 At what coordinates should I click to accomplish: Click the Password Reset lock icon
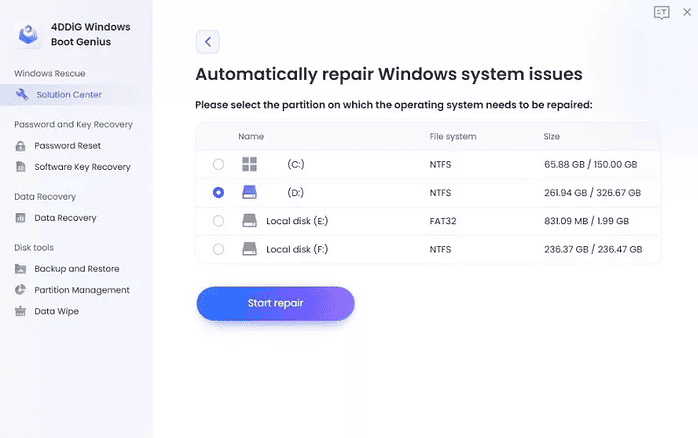(x=22, y=146)
